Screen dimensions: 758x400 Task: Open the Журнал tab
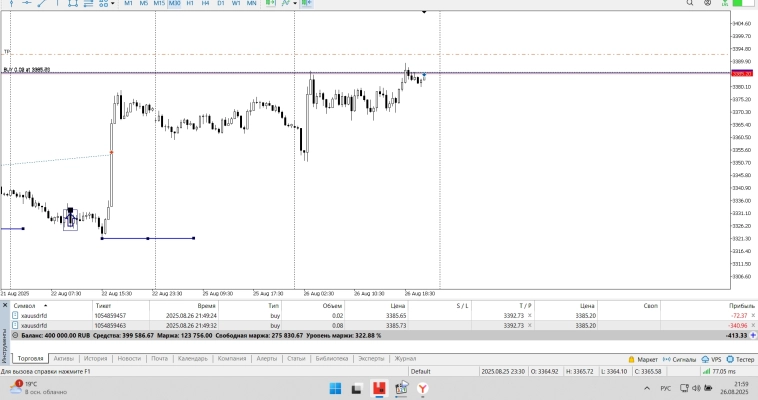tap(405, 358)
